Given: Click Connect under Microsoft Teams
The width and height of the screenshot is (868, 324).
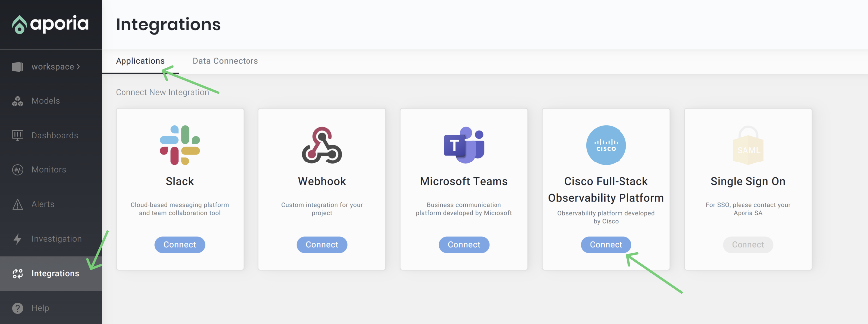Looking at the screenshot, I should pos(464,245).
